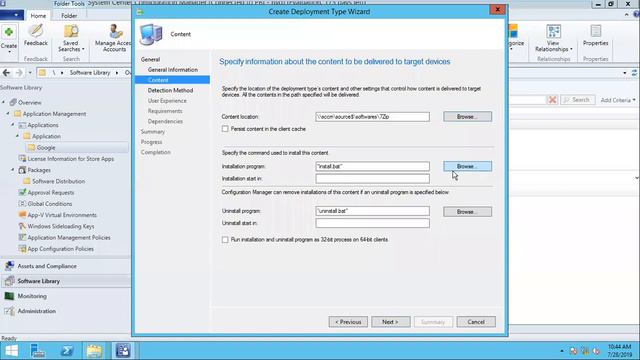The height and width of the screenshot is (360, 640).
Task: Go to the General Information wizard step
Action: point(173,70)
